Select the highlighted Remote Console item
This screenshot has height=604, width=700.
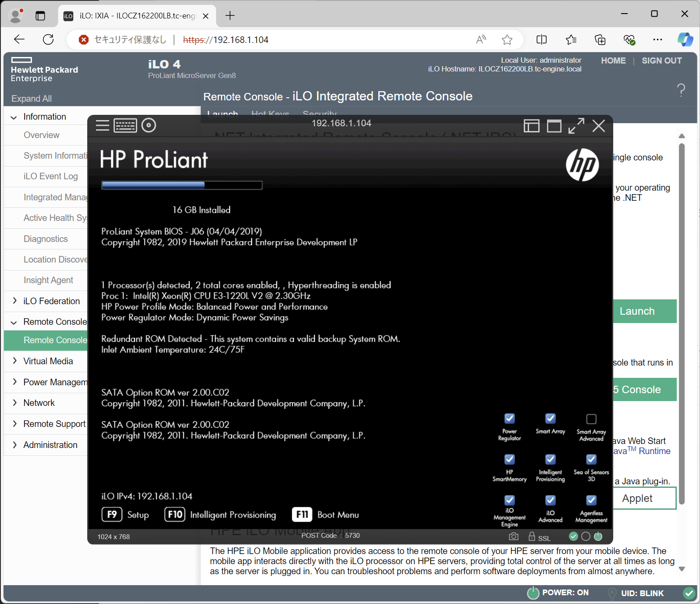click(46, 340)
